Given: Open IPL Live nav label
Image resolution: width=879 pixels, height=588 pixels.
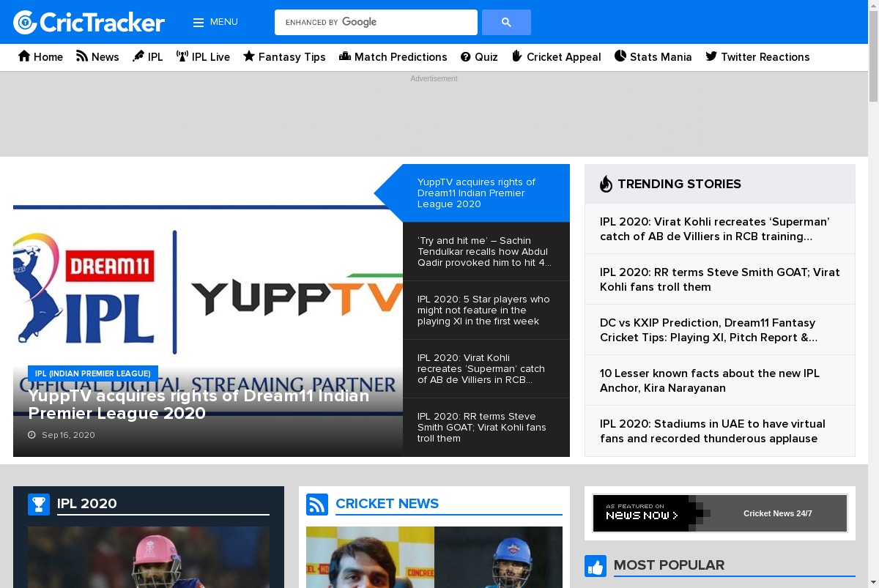Looking at the screenshot, I should [x=211, y=57].
